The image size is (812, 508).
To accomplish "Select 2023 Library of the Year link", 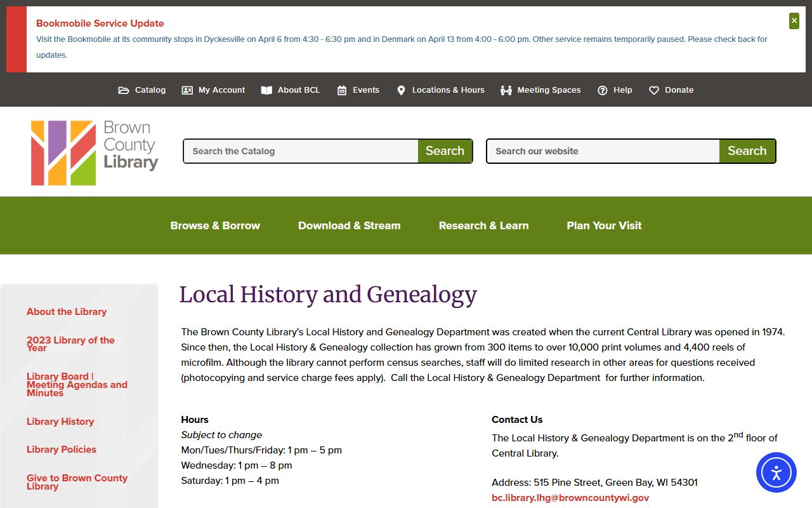I will point(70,344).
